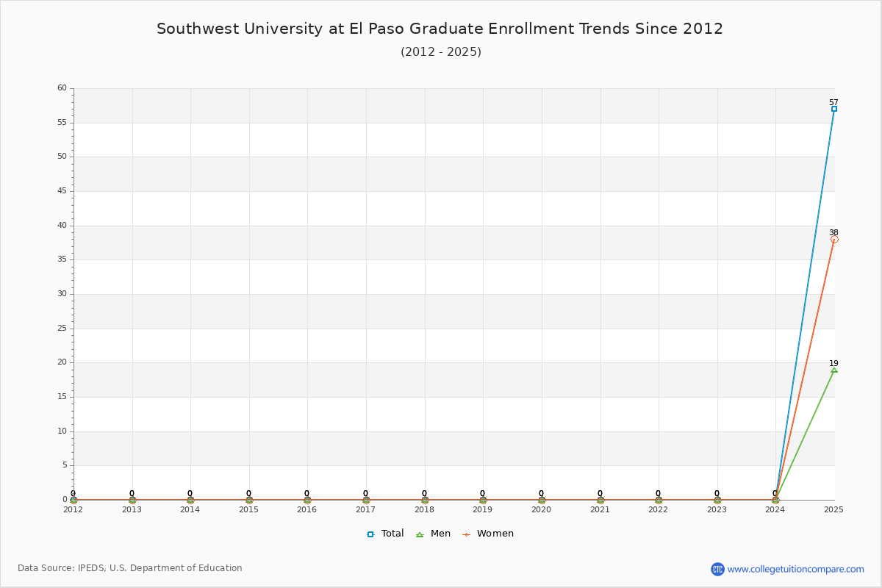Click the subtitle (2012 - 2025)
The image size is (882, 588).
[441, 52]
